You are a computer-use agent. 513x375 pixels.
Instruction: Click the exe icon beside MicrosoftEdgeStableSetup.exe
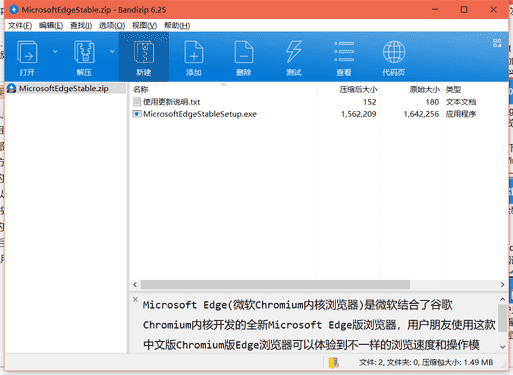click(x=137, y=114)
